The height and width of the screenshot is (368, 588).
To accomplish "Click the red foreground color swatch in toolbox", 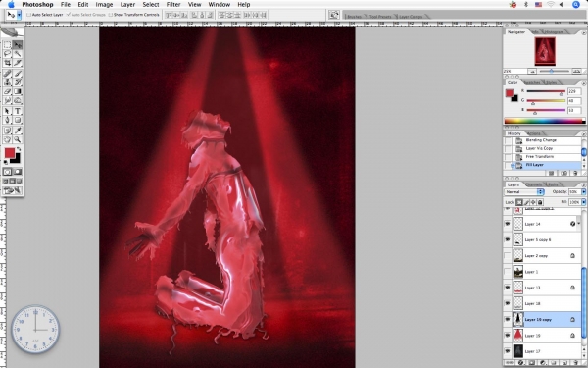I will coord(10,153).
